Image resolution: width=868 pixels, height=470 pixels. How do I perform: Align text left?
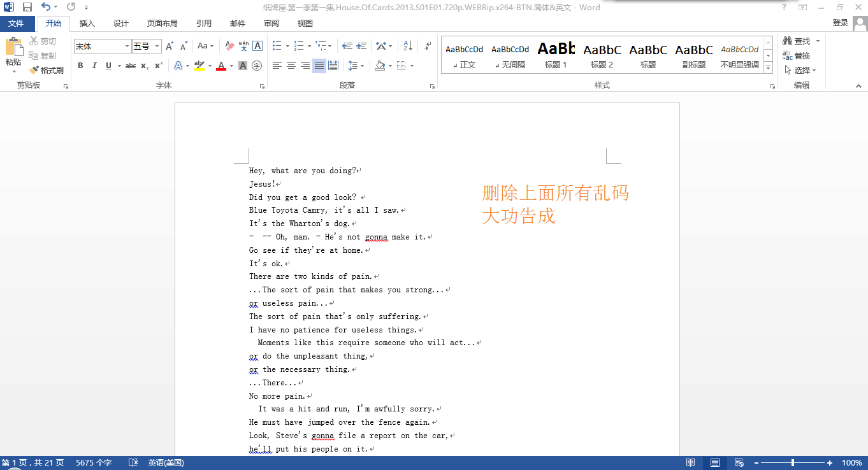tap(277, 66)
